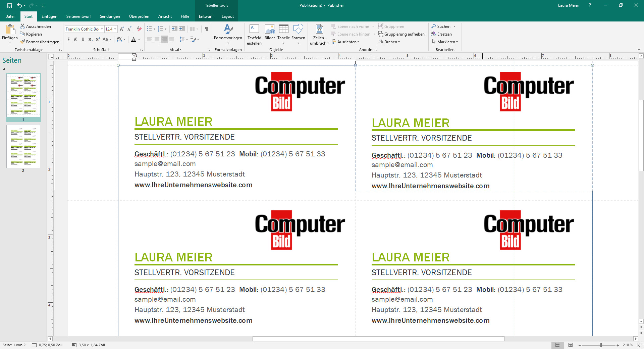Open Zwischenablage dialog launcher
This screenshot has height=349, width=644.
pyautogui.click(x=61, y=50)
